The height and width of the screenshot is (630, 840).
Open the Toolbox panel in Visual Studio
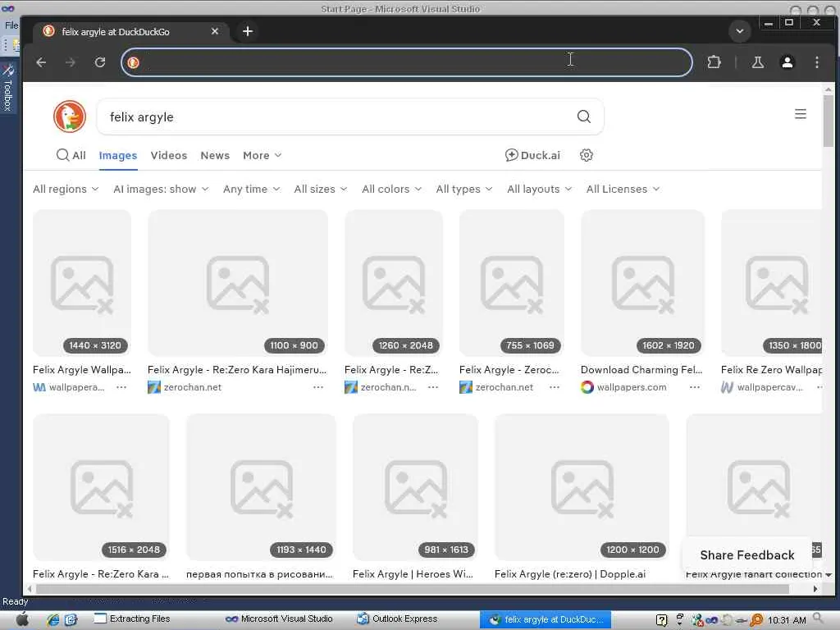(8, 89)
